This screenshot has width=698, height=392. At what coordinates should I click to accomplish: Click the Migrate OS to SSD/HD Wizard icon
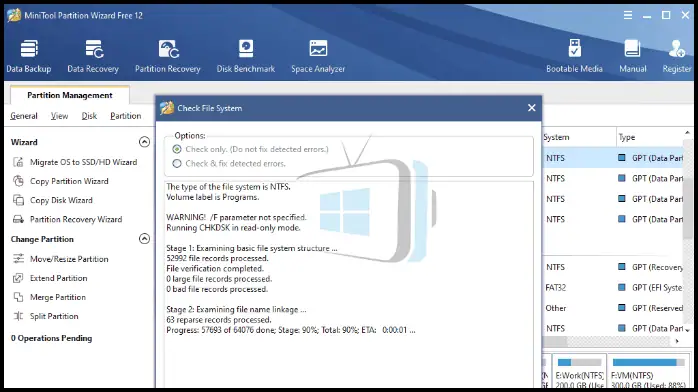[x=18, y=162]
